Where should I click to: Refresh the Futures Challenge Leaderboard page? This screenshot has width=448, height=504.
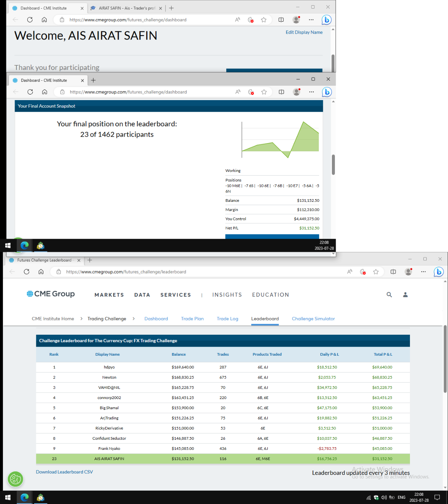27,272
